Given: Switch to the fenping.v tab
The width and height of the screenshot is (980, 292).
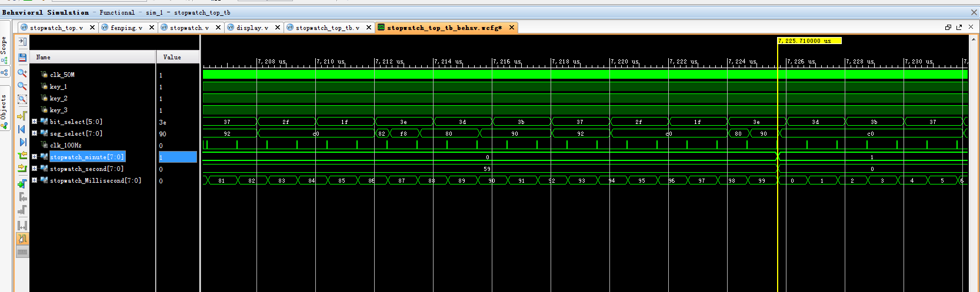Looking at the screenshot, I should coord(126,28).
